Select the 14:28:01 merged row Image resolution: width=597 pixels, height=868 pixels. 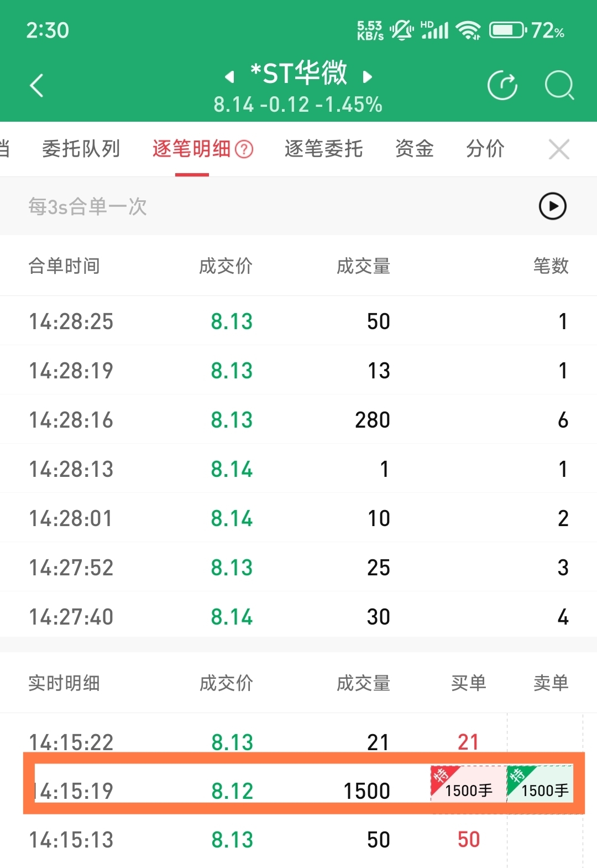coord(298,518)
